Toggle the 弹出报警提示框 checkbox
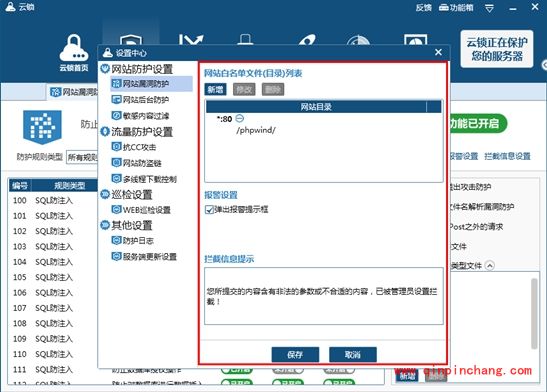Image resolution: width=547 pixels, height=392 pixels. click(x=209, y=210)
